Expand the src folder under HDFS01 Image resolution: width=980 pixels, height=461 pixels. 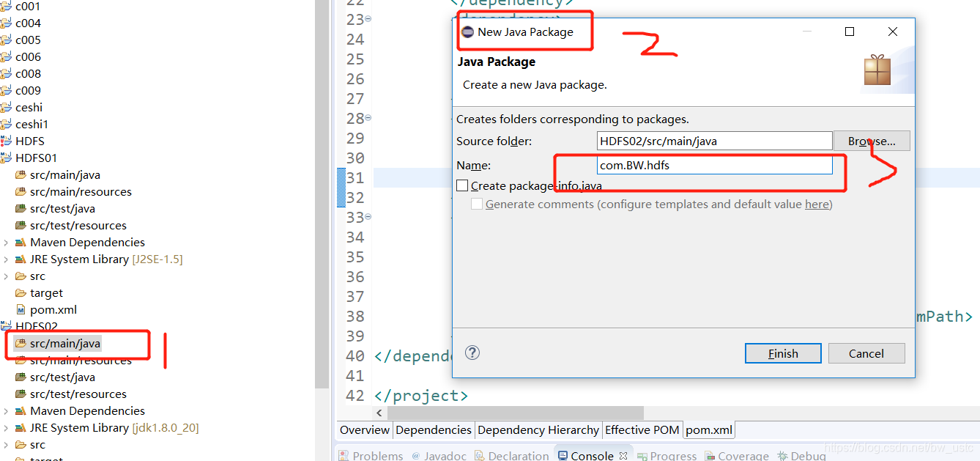coord(7,276)
